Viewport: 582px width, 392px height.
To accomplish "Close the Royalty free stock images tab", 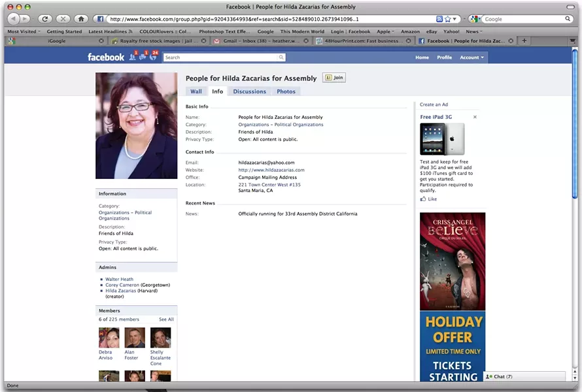I will pos(203,41).
